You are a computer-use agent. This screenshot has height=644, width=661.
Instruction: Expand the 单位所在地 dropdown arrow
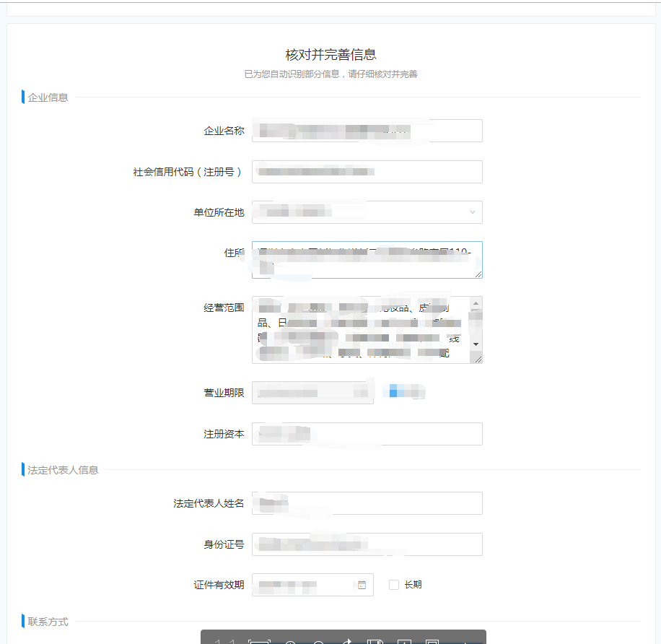[x=473, y=212]
